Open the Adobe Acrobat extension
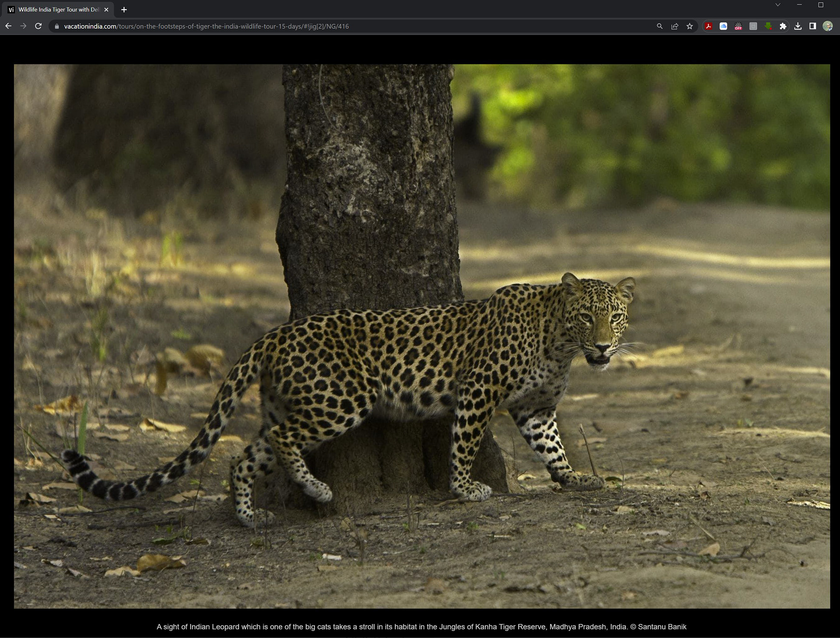 [708, 26]
